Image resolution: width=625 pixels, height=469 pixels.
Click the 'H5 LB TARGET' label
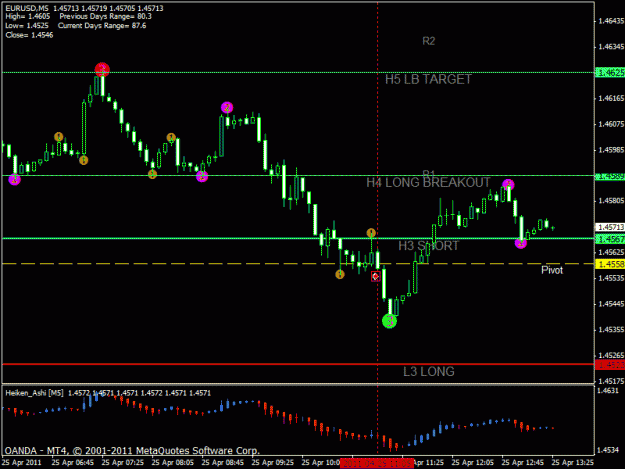[428, 79]
